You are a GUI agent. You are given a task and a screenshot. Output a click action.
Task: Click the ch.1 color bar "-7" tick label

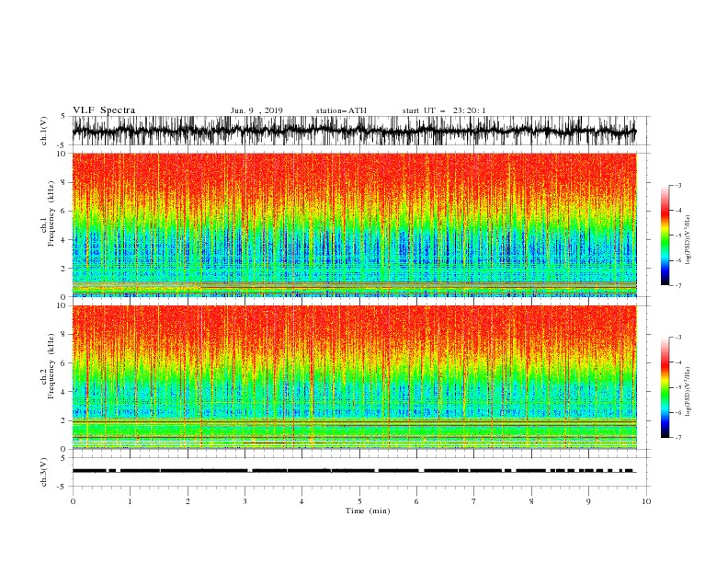coord(677,285)
